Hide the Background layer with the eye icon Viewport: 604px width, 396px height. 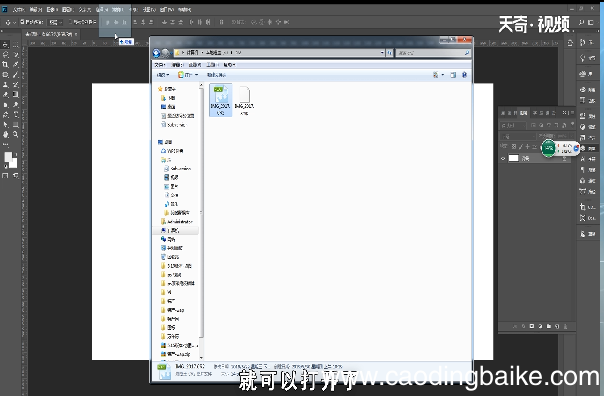point(503,158)
